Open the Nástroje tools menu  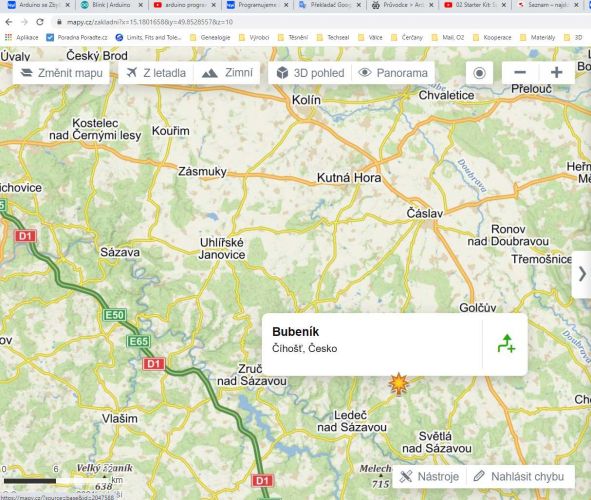[x=429, y=476]
